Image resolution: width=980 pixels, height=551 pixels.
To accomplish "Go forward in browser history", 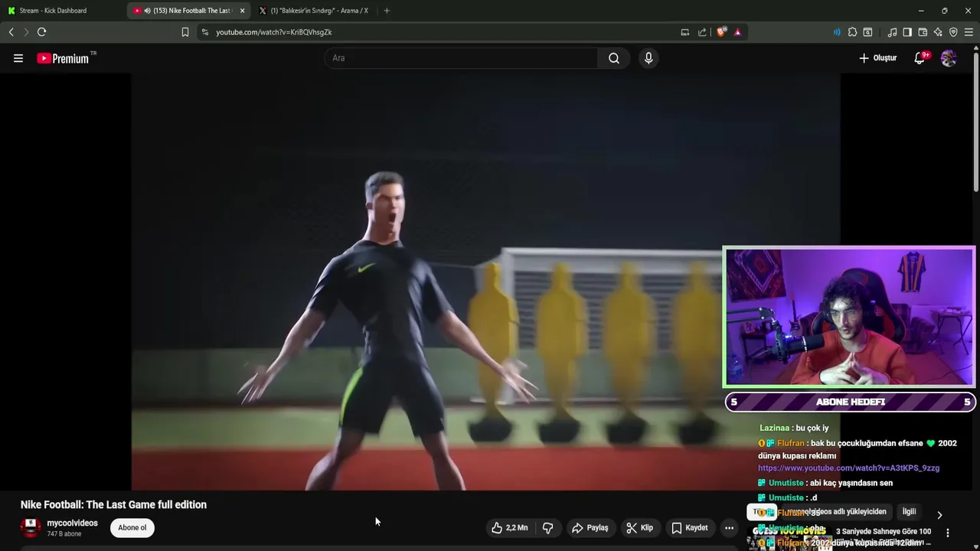I will (25, 32).
